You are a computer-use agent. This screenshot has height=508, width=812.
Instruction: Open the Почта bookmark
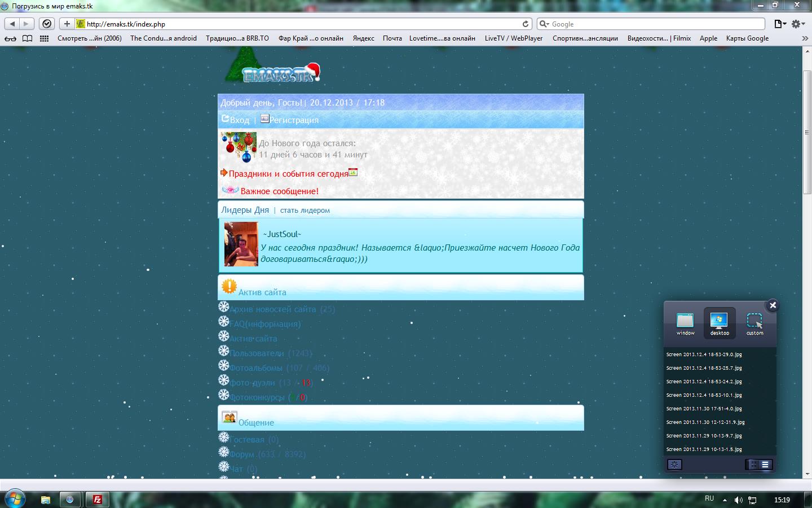[392, 38]
